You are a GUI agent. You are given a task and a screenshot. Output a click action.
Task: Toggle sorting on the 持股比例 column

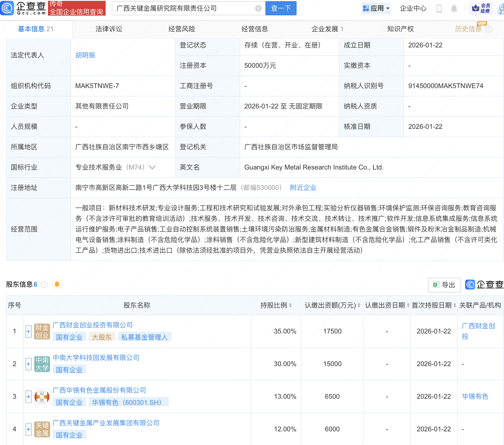pos(291,305)
